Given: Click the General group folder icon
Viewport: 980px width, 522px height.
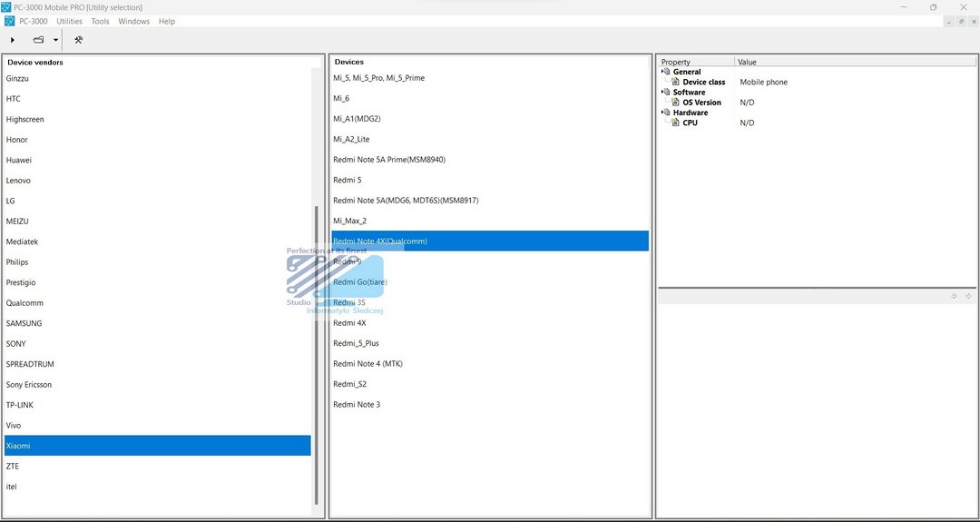Looking at the screenshot, I should 668,72.
